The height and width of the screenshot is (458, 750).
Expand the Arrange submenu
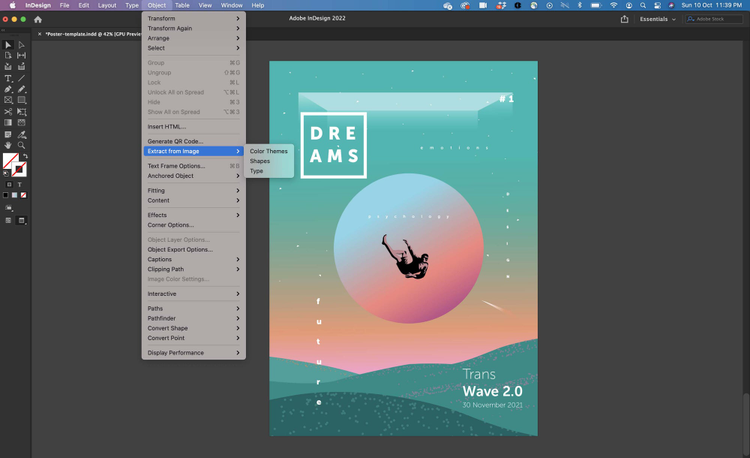click(193, 38)
